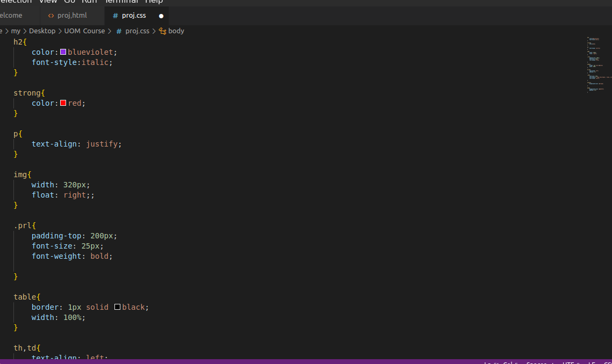This screenshot has width=612, height=364.
Task: Open the Desktop breadcrumb
Action: coord(42,31)
